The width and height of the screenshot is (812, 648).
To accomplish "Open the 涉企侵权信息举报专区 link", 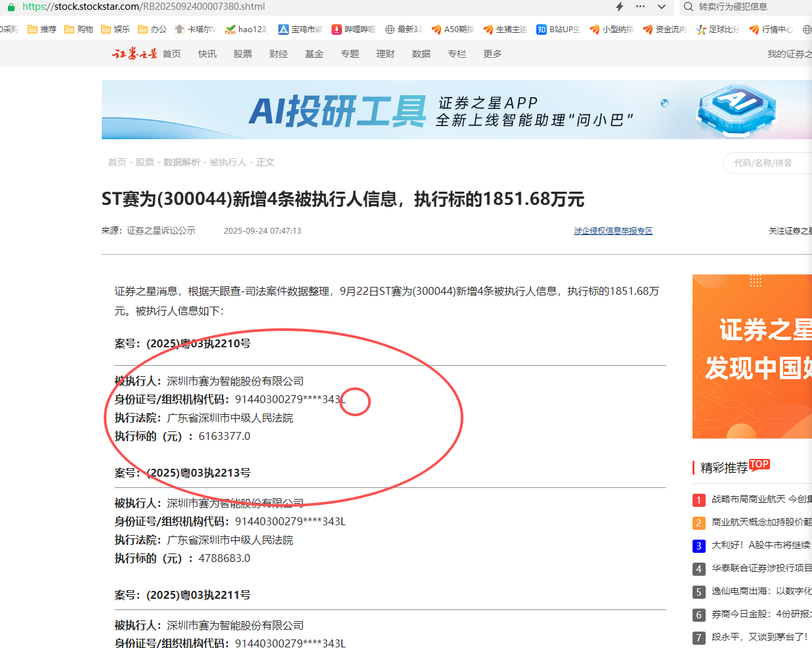I will point(613,231).
